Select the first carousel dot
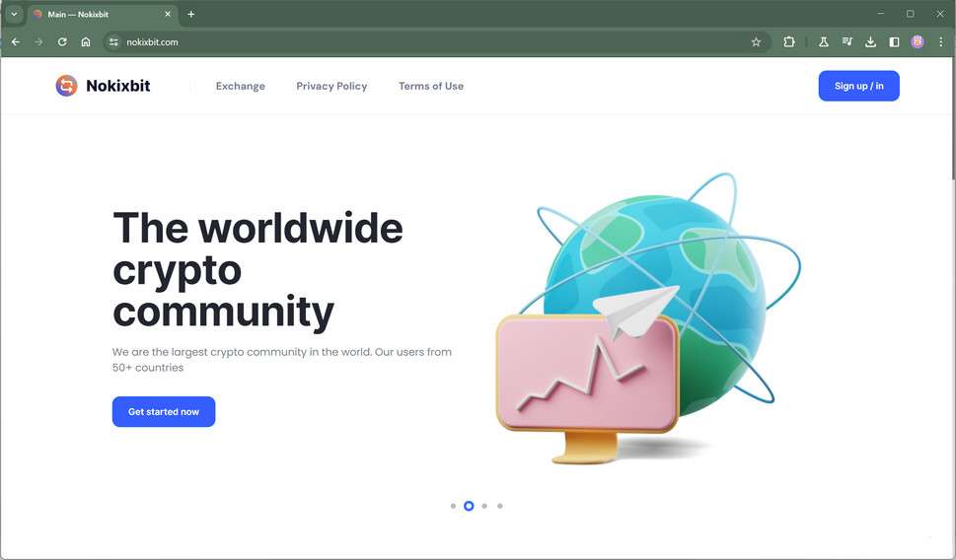Screen dimensions: 956x560 pyautogui.click(x=453, y=506)
